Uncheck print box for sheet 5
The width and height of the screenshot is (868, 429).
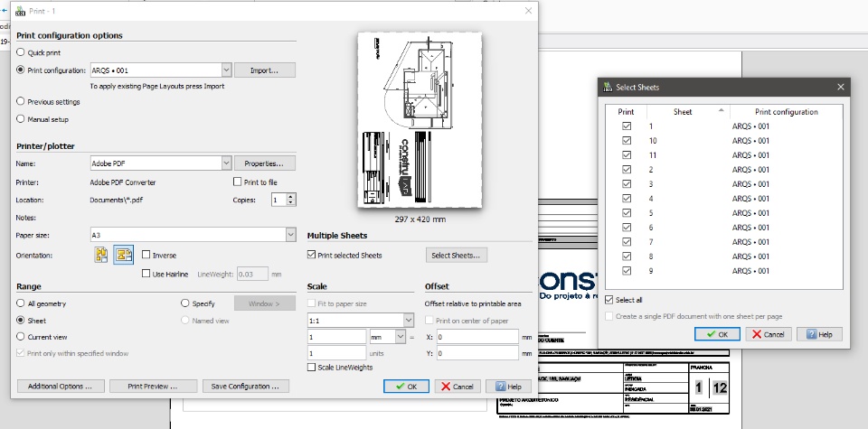(626, 213)
